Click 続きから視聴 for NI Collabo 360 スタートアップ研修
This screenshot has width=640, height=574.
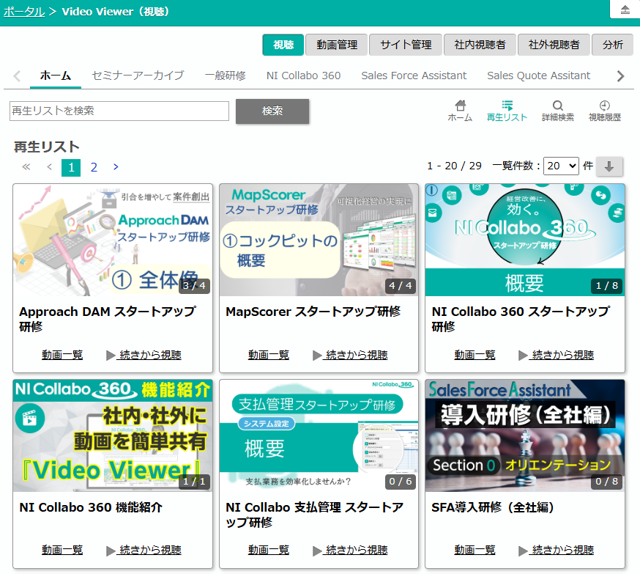tap(557, 355)
